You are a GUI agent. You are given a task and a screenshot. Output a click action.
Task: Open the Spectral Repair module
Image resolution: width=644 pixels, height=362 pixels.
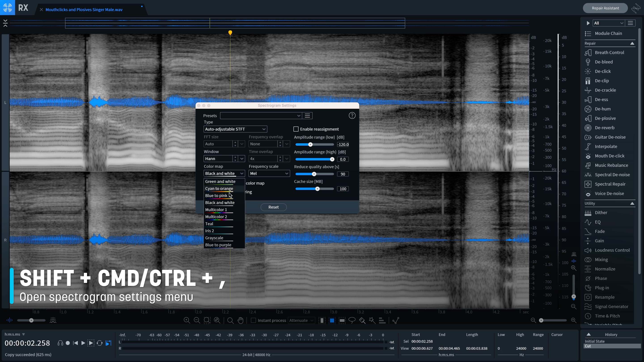pos(610,184)
